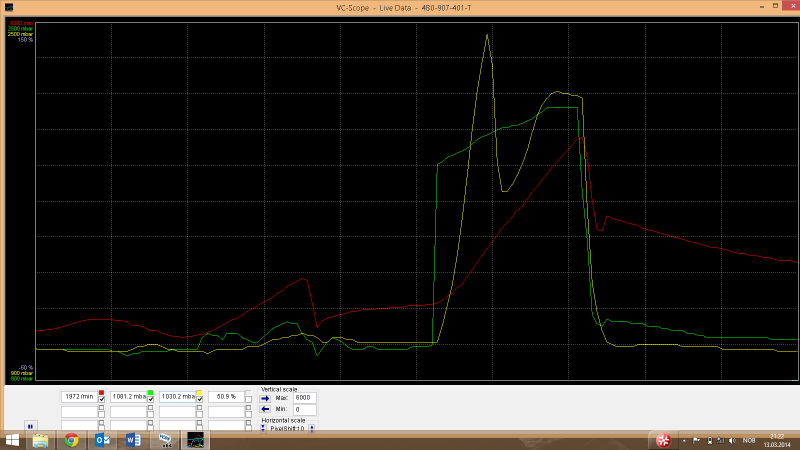Launch Google Chrome from the taskbar

pyautogui.click(x=71, y=440)
